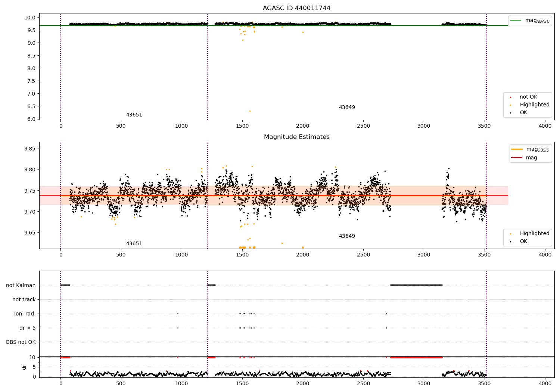560x392 pixels.
Task: Click the 'OBS not OK' row label
Action: [x=21, y=342]
